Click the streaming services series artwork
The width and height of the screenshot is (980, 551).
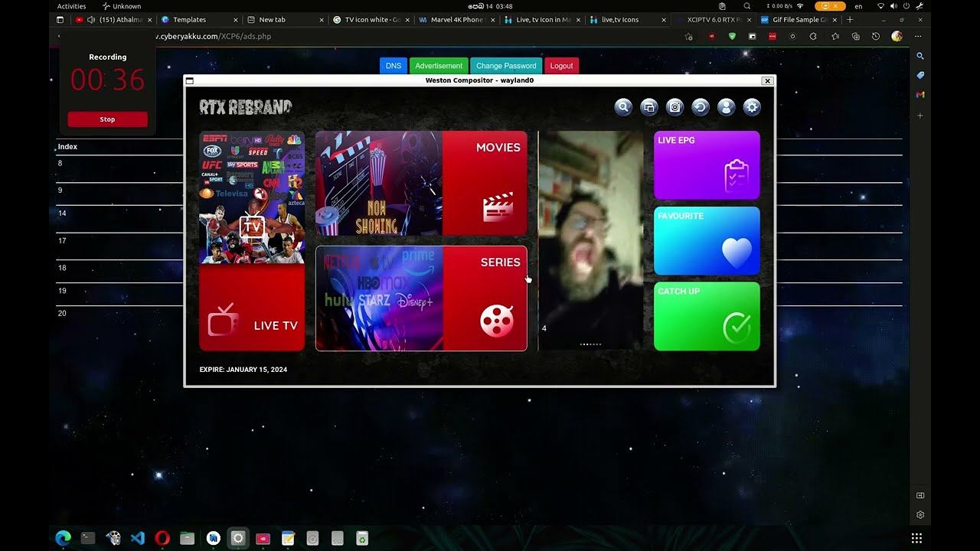coord(379,298)
